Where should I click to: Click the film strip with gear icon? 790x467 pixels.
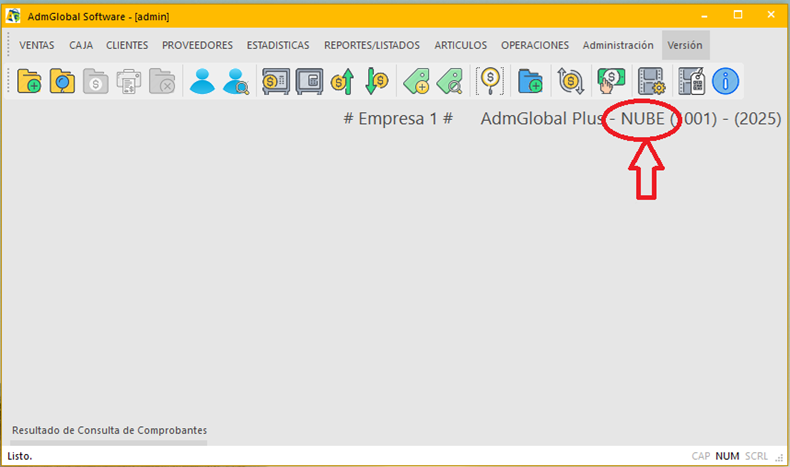click(651, 81)
